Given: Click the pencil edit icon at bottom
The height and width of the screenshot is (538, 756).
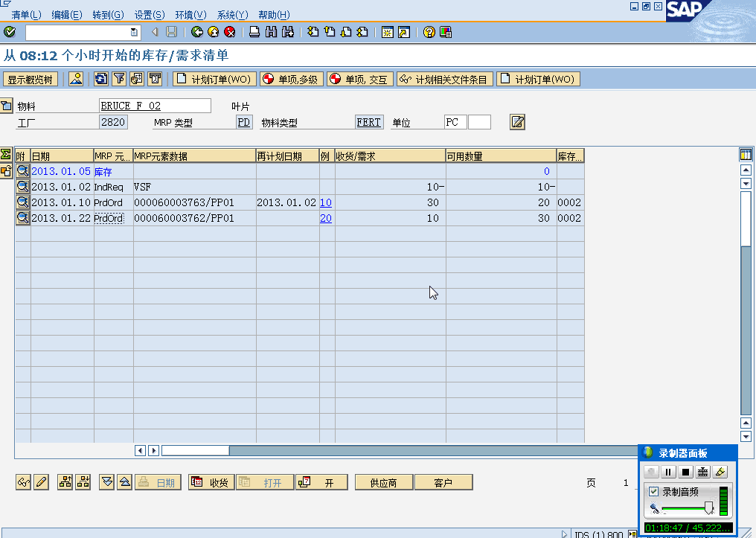Looking at the screenshot, I should pos(42,482).
